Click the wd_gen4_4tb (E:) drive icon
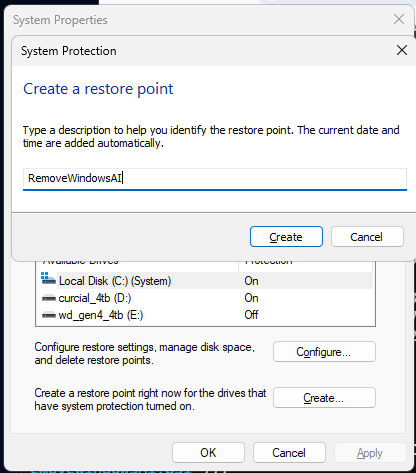416x473 pixels. click(x=49, y=315)
